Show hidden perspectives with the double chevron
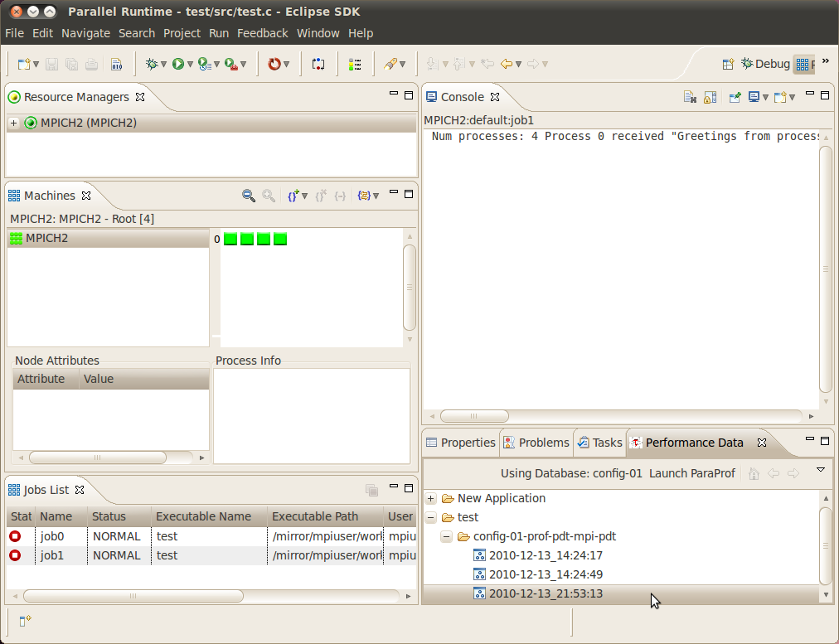The image size is (839, 644). (x=826, y=61)
